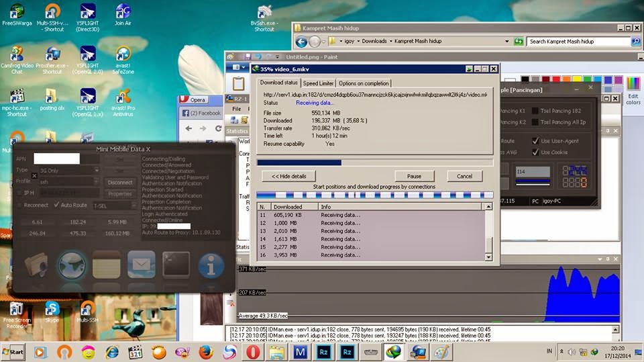Open Multi-SSH-v shortcut desktop icon
Image resolution: width=644 pixels, height=362 pixels.
(52, 17)
